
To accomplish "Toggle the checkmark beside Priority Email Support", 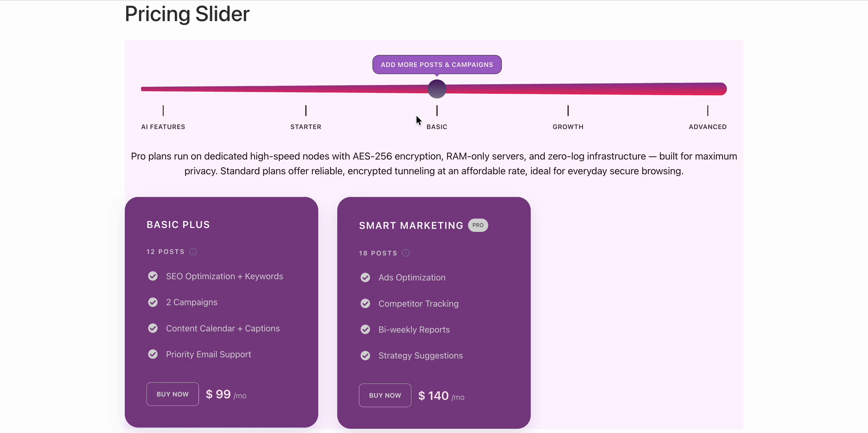I will 153,354.
